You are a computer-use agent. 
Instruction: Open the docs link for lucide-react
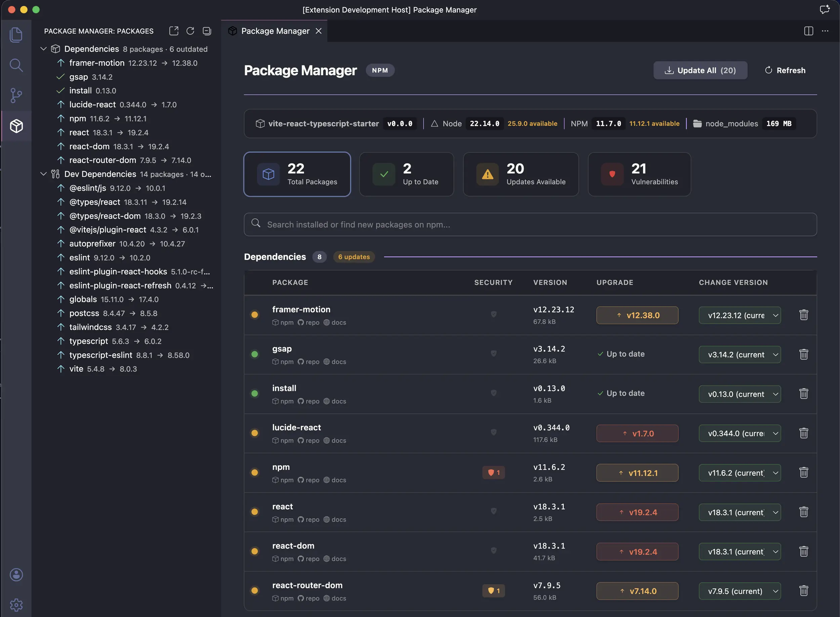click(335, 440)
